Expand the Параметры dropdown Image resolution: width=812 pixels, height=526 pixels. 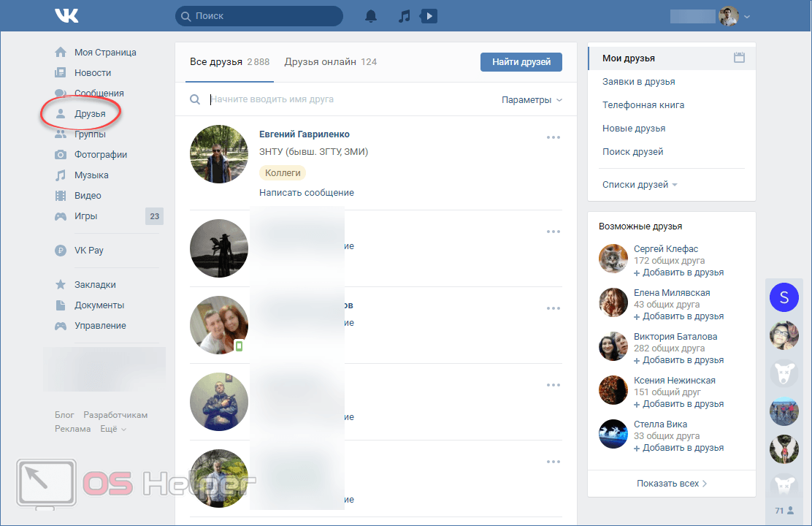[532, 100]
